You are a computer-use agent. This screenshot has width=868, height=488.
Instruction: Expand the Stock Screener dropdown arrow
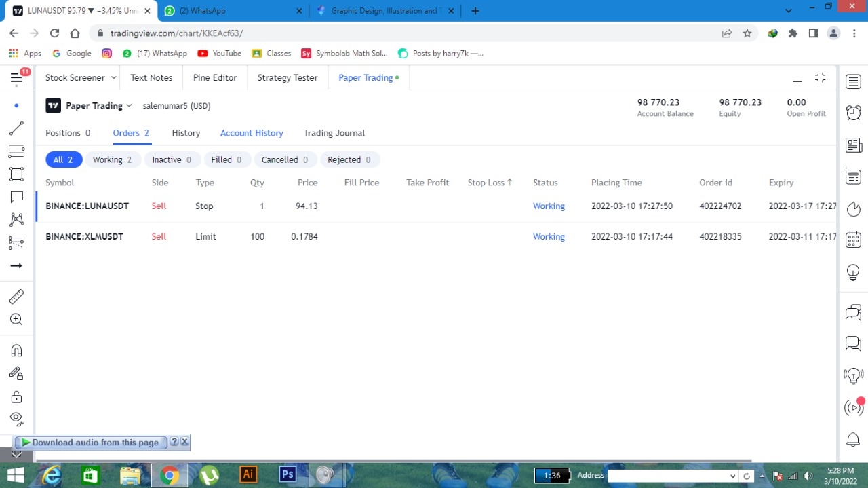click(x=113, y=78)
